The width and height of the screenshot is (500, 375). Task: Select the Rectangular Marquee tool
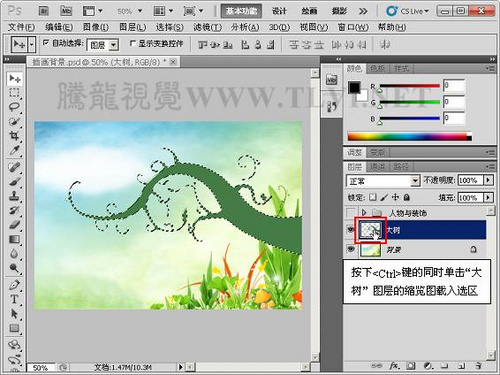14,93
